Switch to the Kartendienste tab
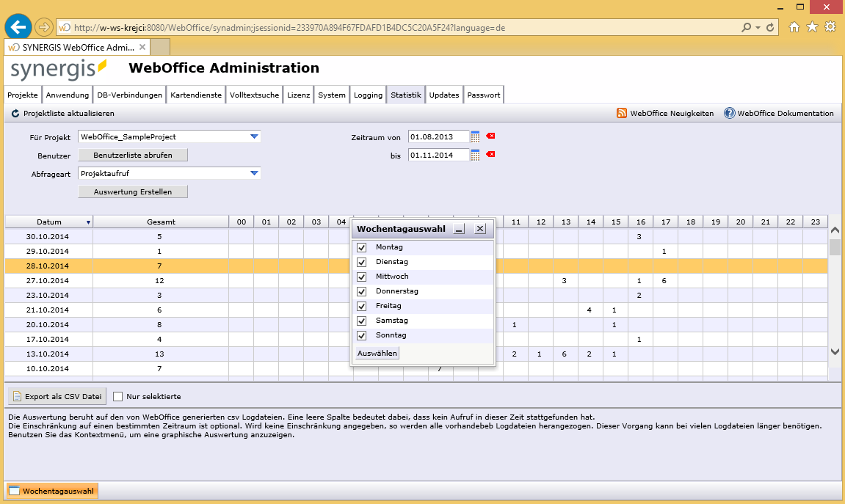 point(195,95)
